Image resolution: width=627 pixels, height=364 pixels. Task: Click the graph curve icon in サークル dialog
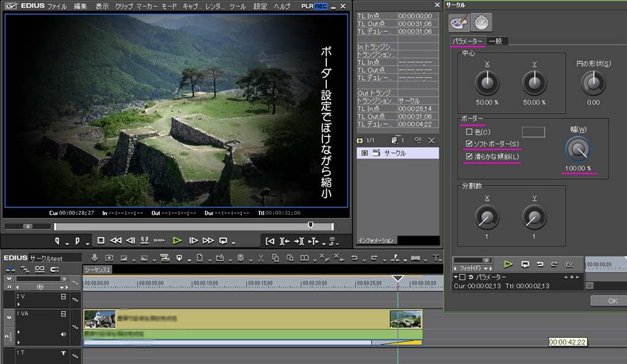pyautogui.click(x=569, y=264)
